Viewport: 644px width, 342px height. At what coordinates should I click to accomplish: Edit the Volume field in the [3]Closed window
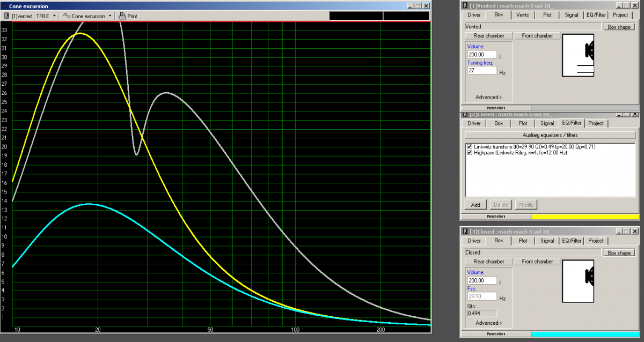[482, 280]
